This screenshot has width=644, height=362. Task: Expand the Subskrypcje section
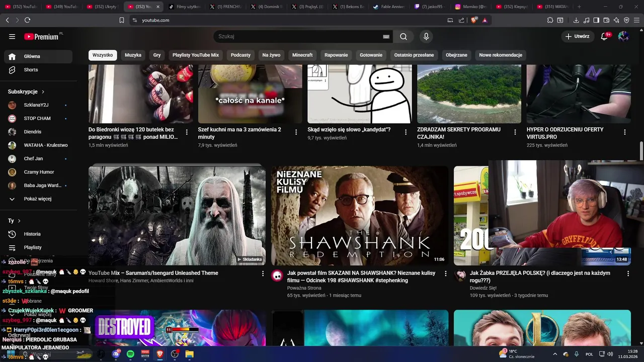(26, 92)
